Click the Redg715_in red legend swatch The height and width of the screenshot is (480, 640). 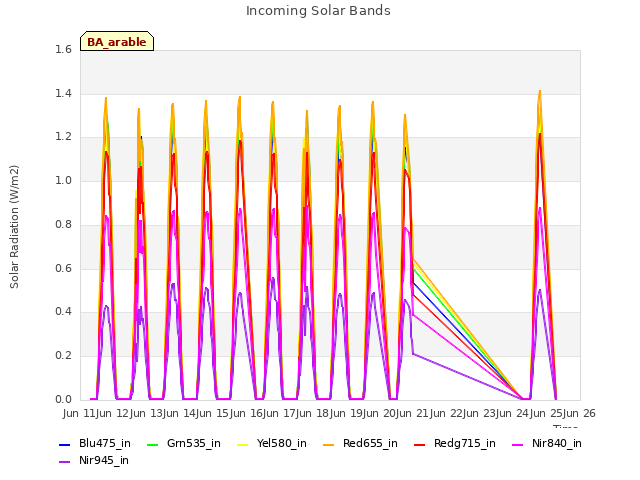click(x=420, y=444)
